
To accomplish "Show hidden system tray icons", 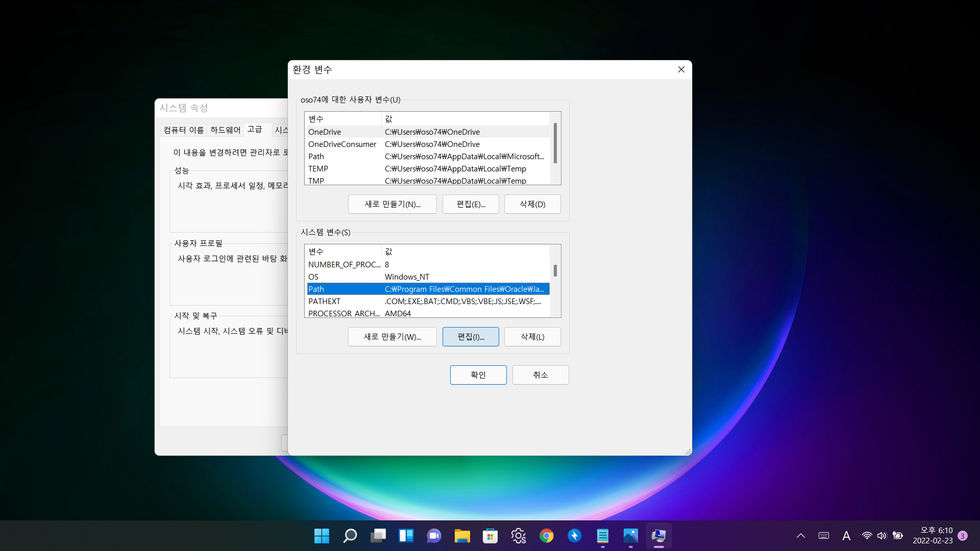I will tap(801, 536).
